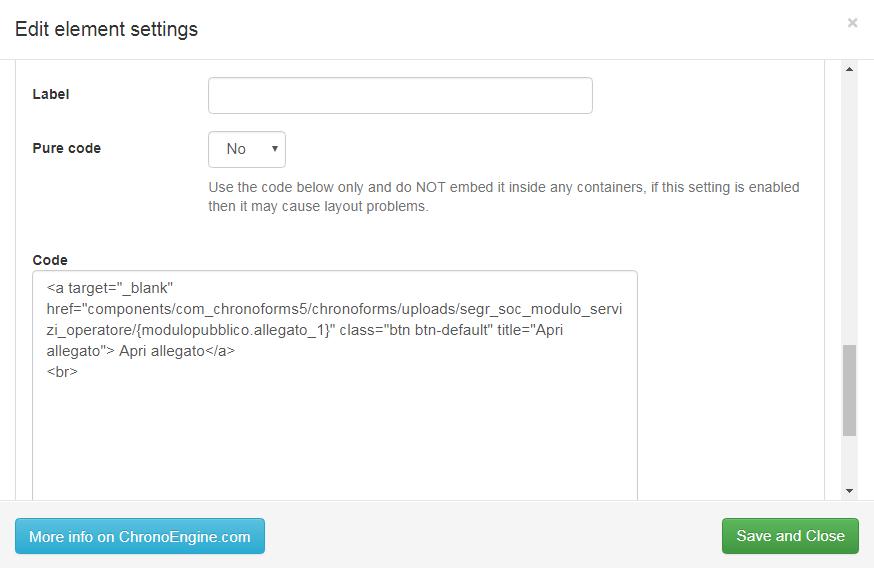Click the Pure code help description text
The image size is (874, 568).
click(x=504, y=197)
